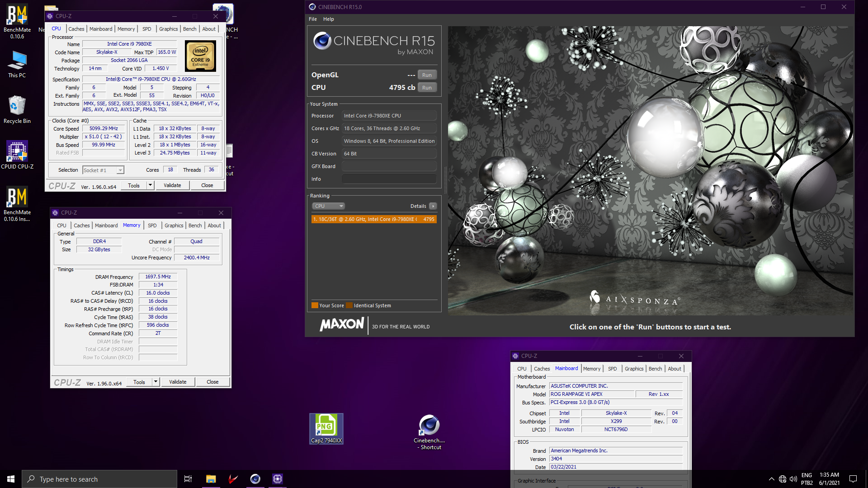
Task: Open Cap2 7940XX PNG file
Action: coord(326,428)
